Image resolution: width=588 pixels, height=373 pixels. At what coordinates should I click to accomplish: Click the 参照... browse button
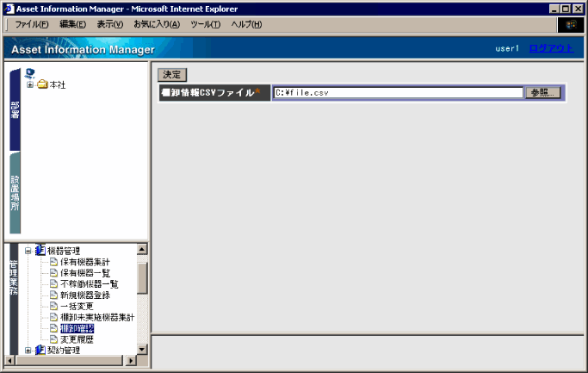tap(542, 93)
